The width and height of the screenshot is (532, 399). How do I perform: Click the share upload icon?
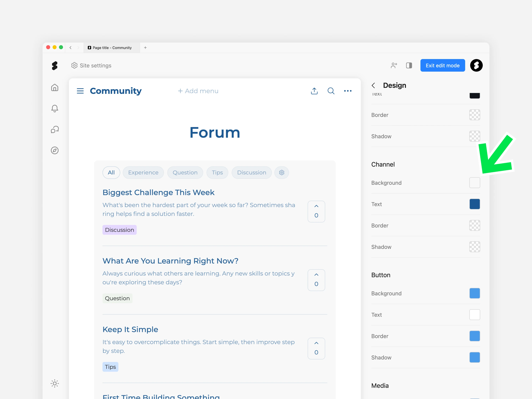click(314, 91)
